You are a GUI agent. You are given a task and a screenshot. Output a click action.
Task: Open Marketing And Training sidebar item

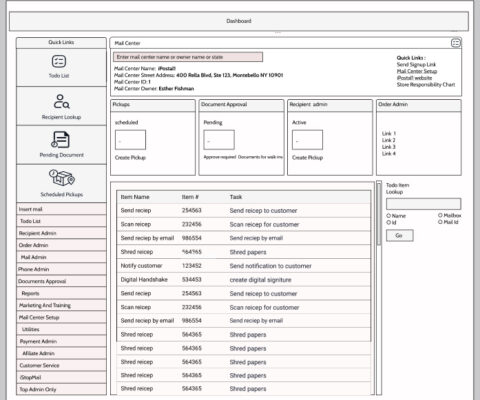(61, 305)
